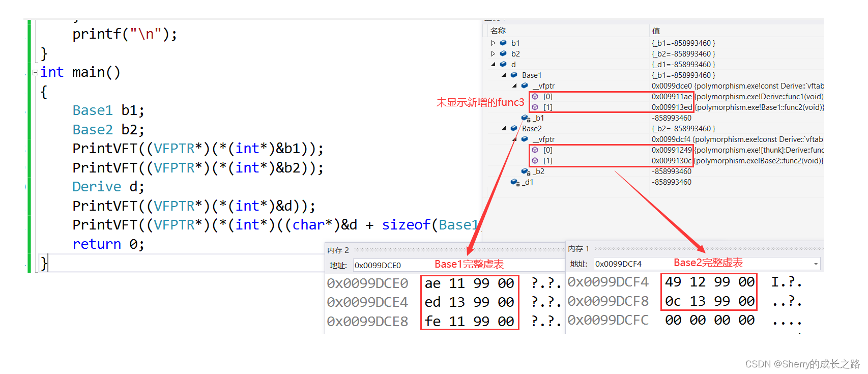Click the Base1 node cube icon
This screenshot has width=868, height=374.
(x=514, y=75)
